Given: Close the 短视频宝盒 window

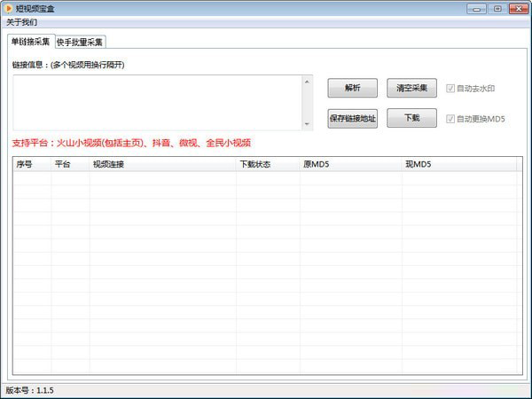Looking at the screenshot, I should point(519,9).
